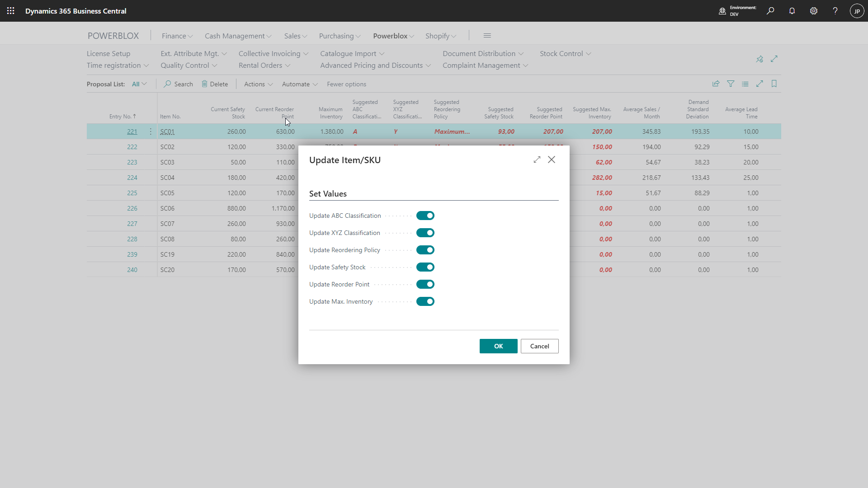Screen dimensions: 868x488
Task: Change Proposal List filter from All
Action: coord(139,84)
